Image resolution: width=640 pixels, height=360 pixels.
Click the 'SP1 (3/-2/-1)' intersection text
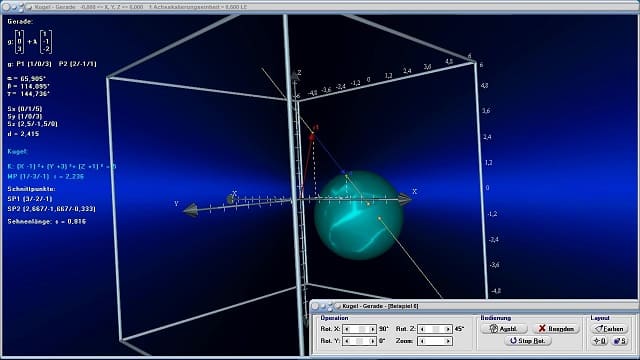pos(30,199)
